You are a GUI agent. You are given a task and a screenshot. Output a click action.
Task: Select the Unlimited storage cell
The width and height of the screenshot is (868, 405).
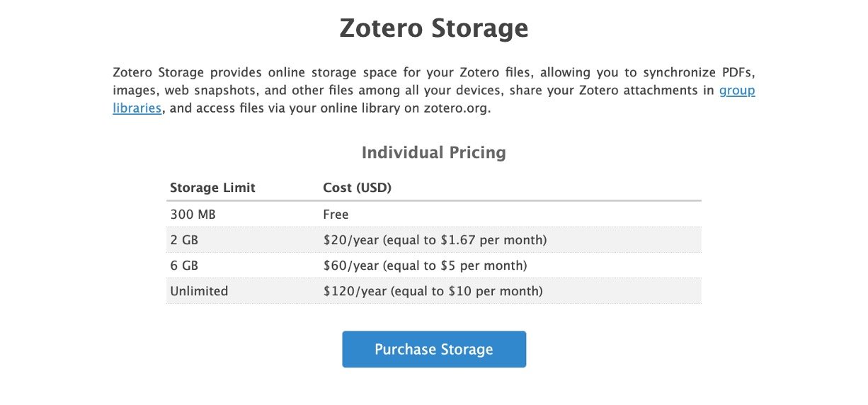tap(199, 291)
